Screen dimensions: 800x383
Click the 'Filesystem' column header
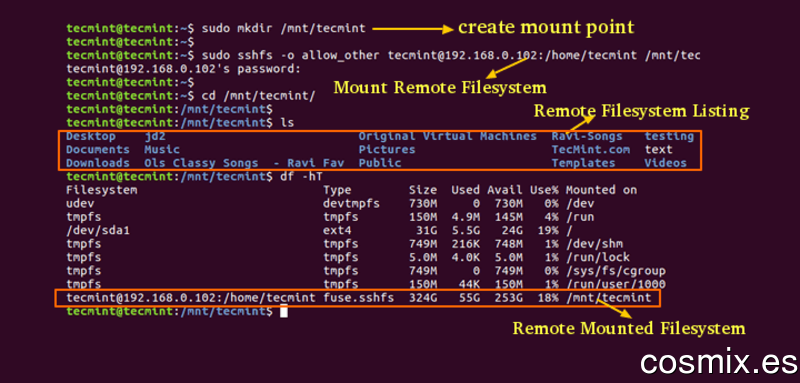pos(102,190)
